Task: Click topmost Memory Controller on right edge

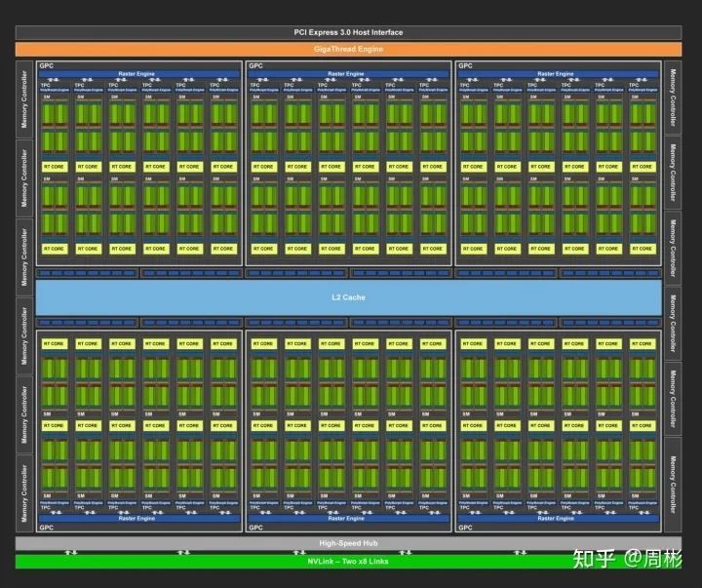Action: click(673, 98)
